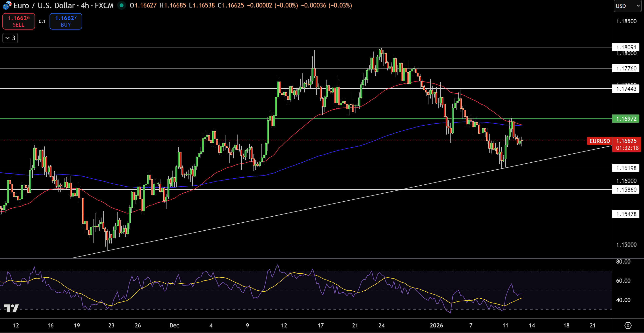Click the H1.16685 high value
Image resolution: width=644 pixels, height=333 pixels.
pos(173,5)
